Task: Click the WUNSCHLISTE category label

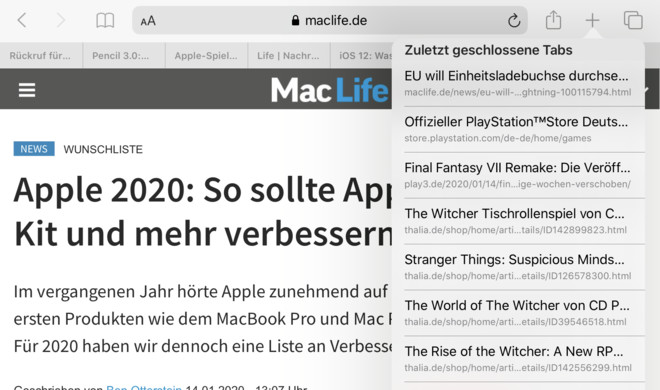Action: point(103,149)
